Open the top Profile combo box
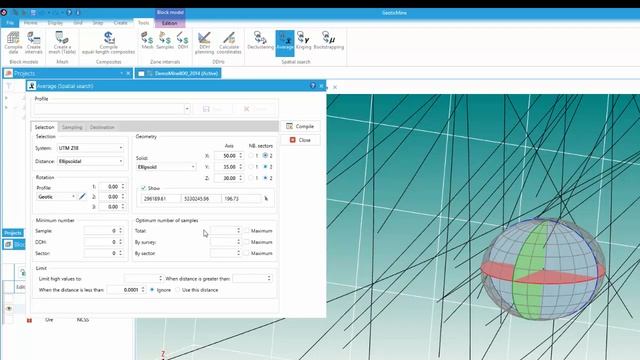 click(112, 109)
